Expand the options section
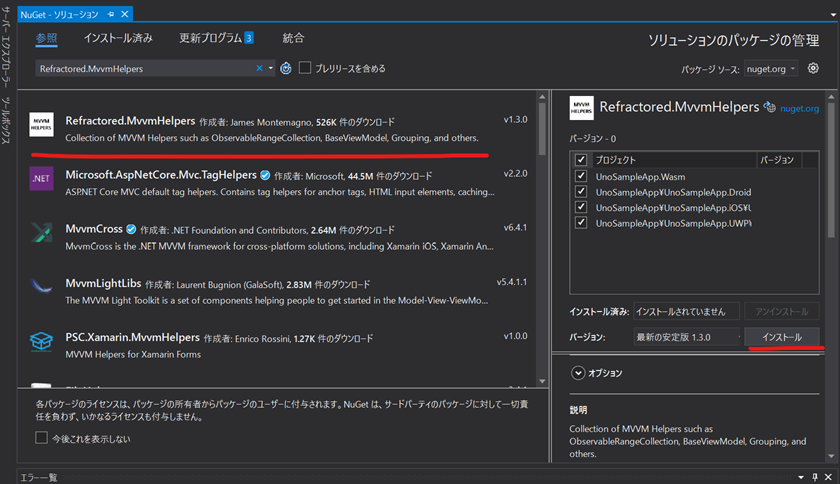Viewport: 840px width, 484px height. [x=578, y=373]
